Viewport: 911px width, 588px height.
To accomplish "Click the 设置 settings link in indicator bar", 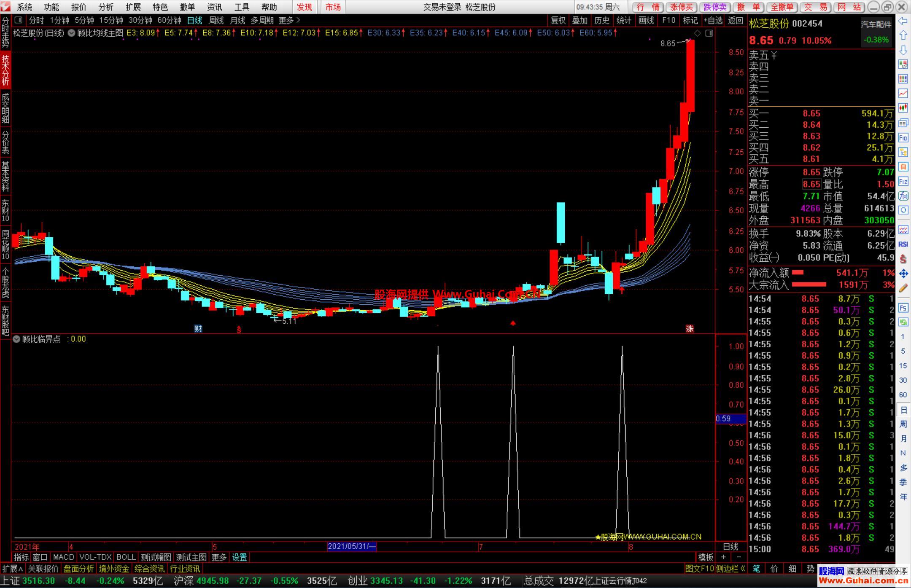I will point(239,557).
